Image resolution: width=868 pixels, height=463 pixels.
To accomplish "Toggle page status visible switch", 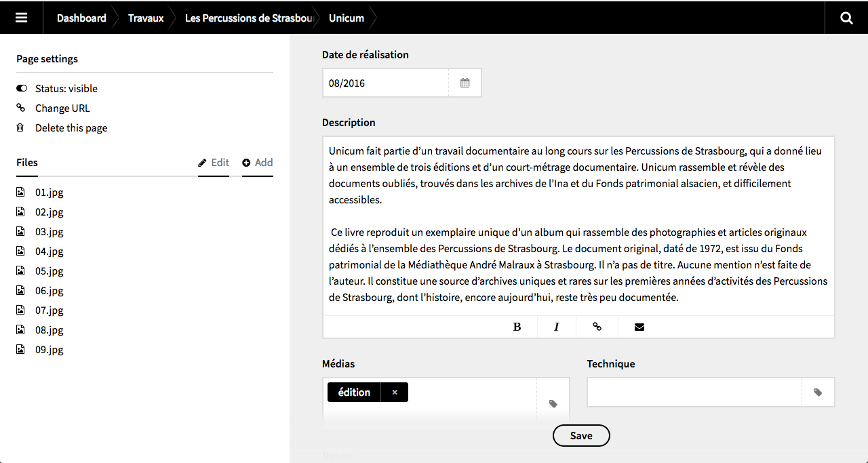I will point(22,89).
